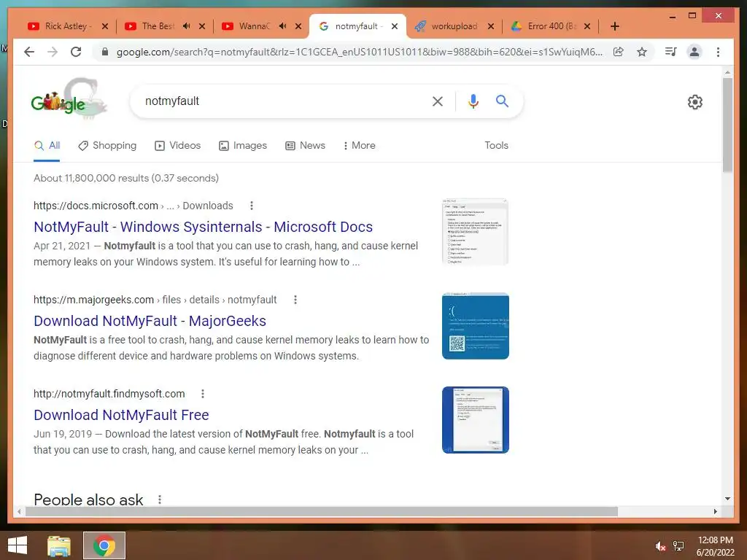The image size is (747, 560).
Task: Expand the More search filters
Action: click(x=359, y=146)
